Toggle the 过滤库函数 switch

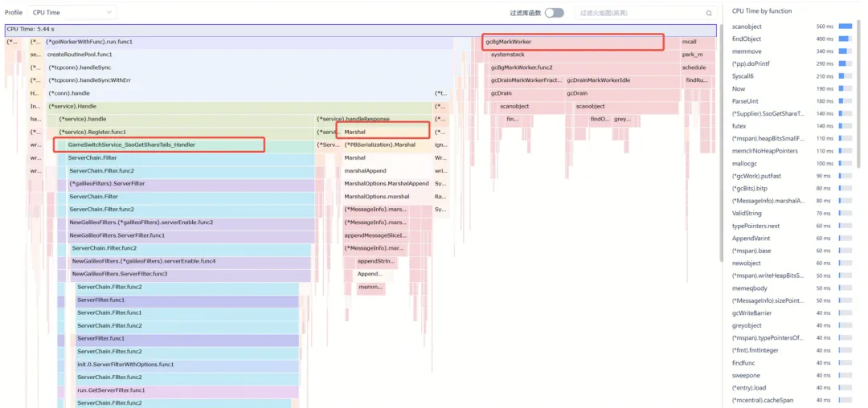pos(554,13)
